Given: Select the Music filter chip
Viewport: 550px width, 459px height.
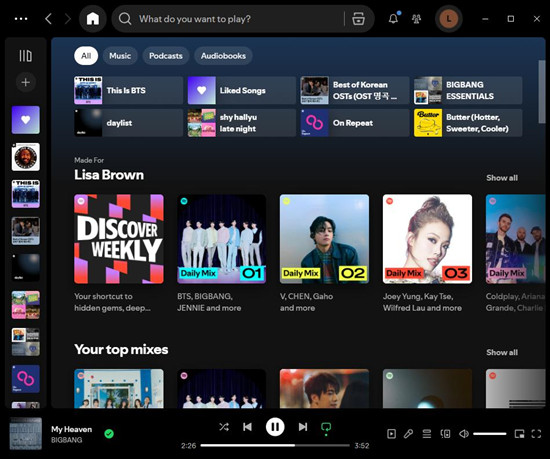Looking at the screenshot, I should point(120,56).
